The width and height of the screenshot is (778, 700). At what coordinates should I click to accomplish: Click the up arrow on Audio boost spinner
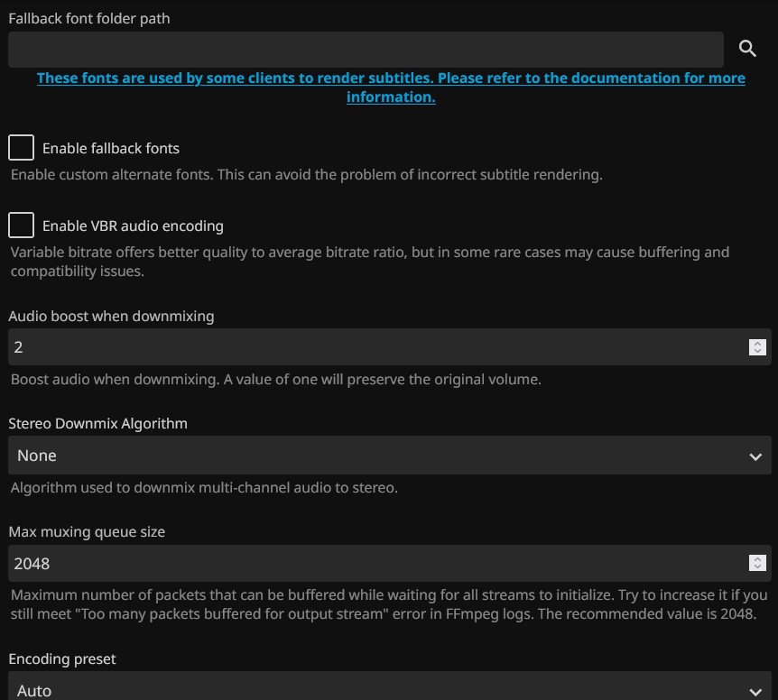point(757,343)
